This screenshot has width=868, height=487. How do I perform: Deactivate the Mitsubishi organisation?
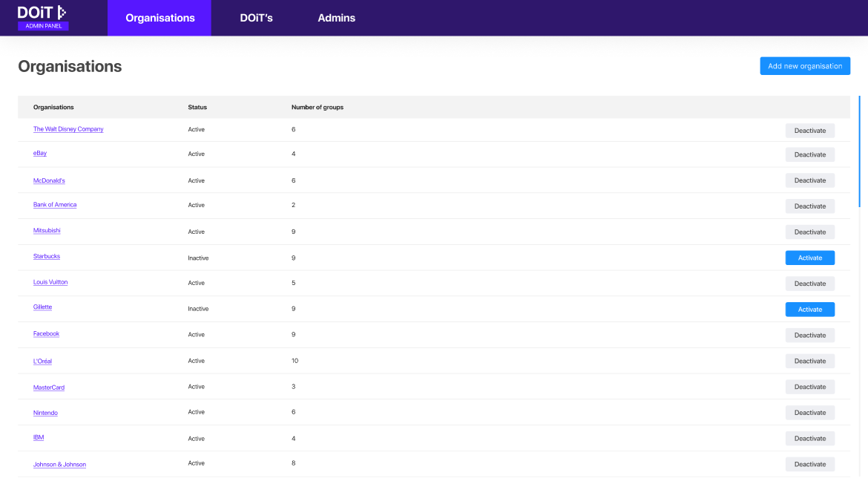[810, 232]
